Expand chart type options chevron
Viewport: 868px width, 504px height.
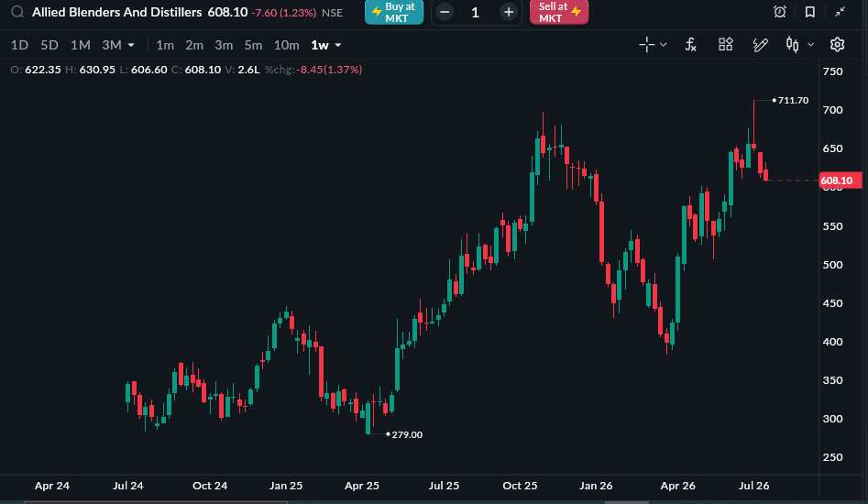coord(811,45)
